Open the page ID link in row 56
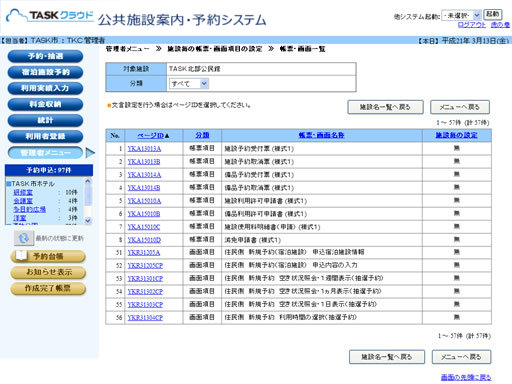 (145, 318)
